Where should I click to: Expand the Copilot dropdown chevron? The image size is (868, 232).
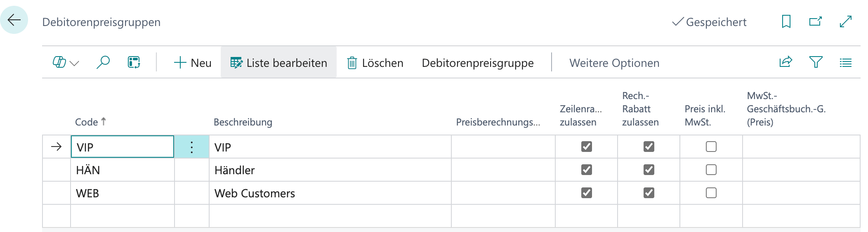(x=75, y=63)
